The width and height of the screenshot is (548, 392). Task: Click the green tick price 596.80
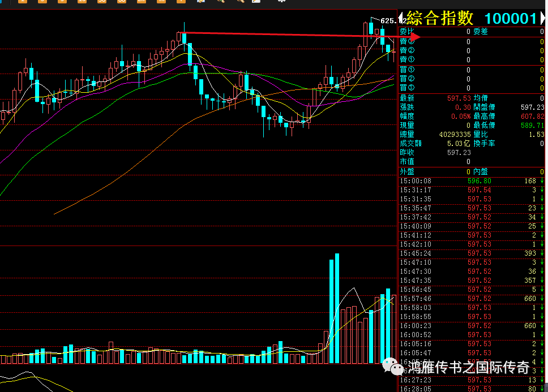479,181
